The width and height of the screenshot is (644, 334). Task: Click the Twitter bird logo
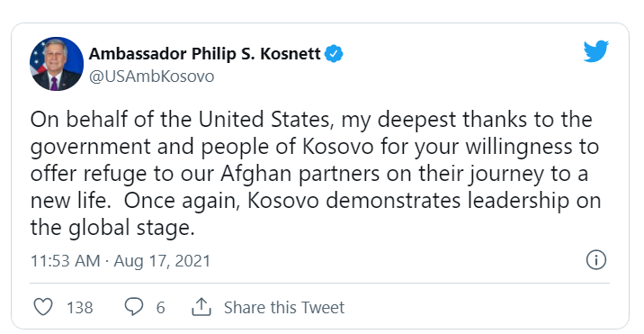click(596, 51)
